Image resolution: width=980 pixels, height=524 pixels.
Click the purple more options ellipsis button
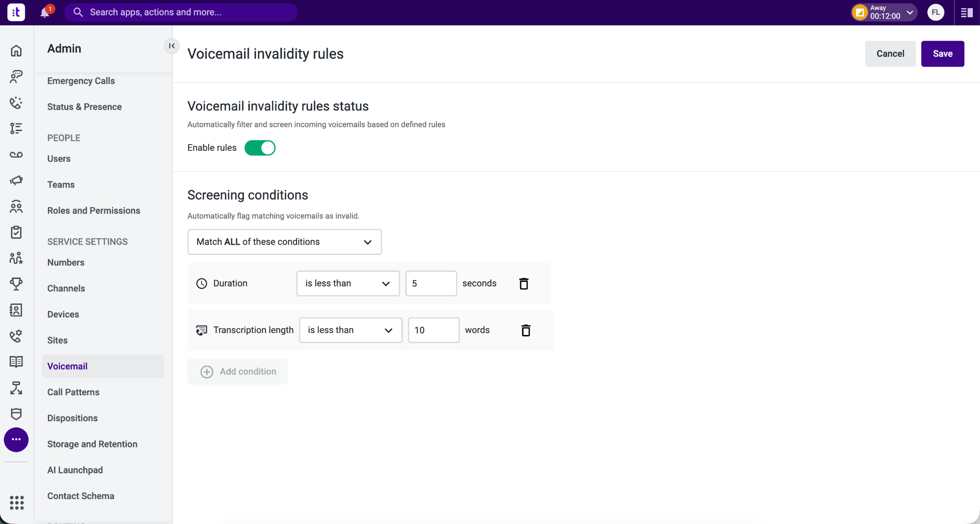pyautogui.click(x=16, y=440)
